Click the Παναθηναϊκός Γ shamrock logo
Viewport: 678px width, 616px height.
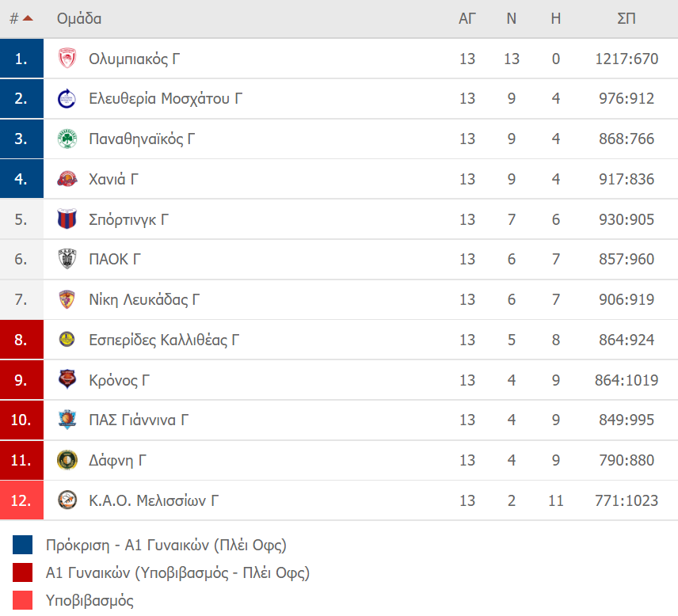pyautogui.click(x=67, y=139)
